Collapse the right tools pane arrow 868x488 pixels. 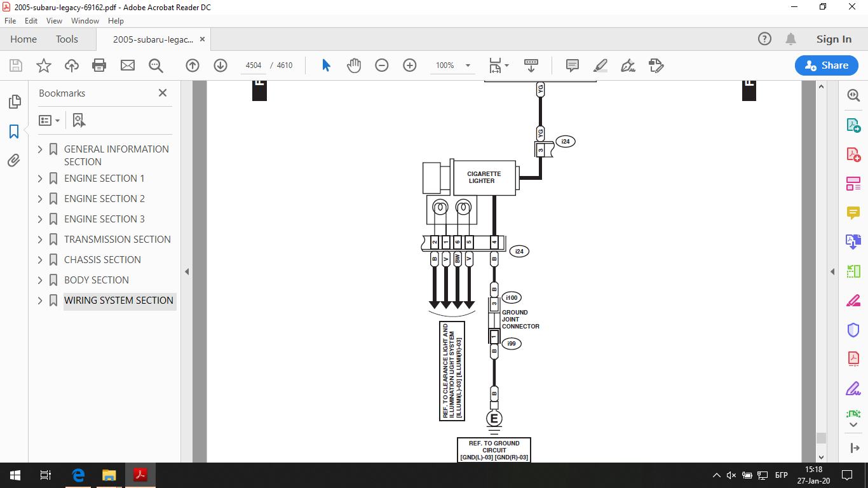click(832, 272)
